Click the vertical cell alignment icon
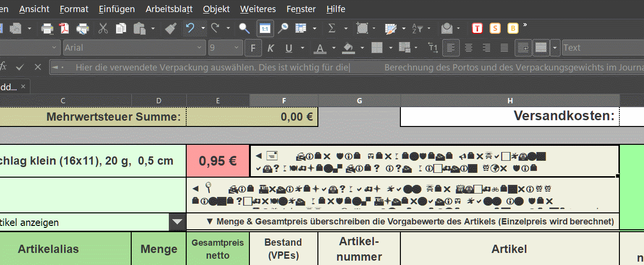The width and height of the screenshot is (644, 265). point(541,48)
